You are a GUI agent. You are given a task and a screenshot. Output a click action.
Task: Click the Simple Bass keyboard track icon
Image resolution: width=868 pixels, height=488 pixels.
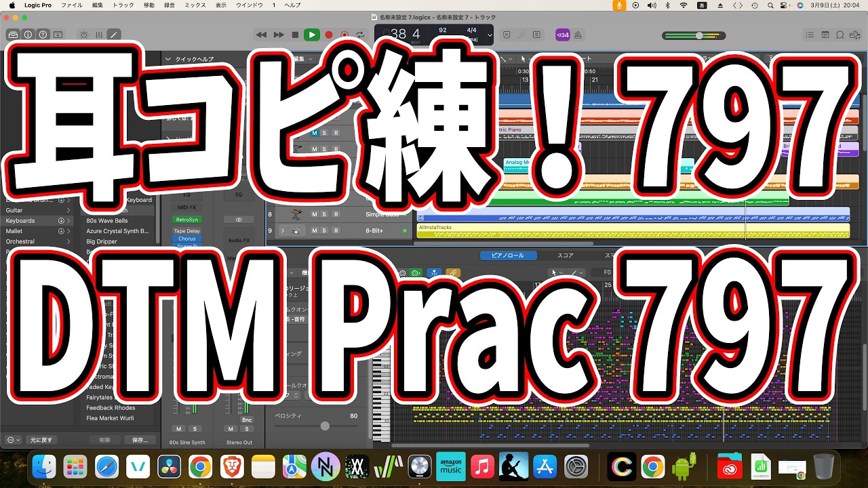coord(296,214)
